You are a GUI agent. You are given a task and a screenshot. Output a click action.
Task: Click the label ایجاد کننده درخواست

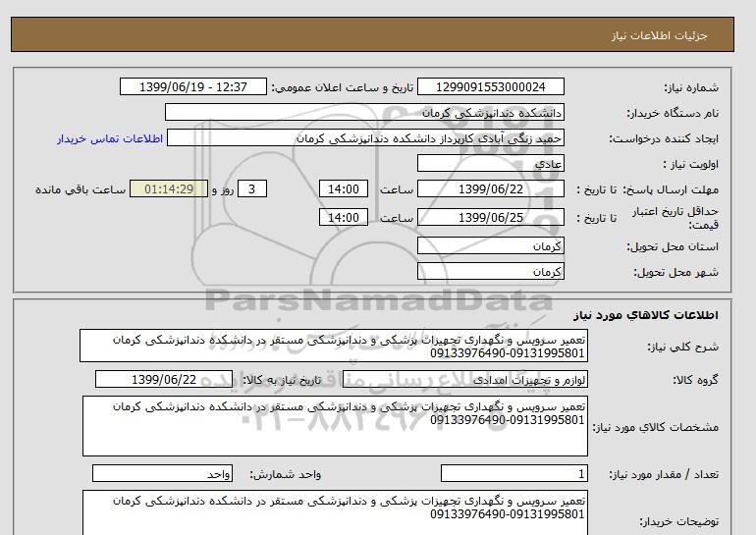[664, 138]
